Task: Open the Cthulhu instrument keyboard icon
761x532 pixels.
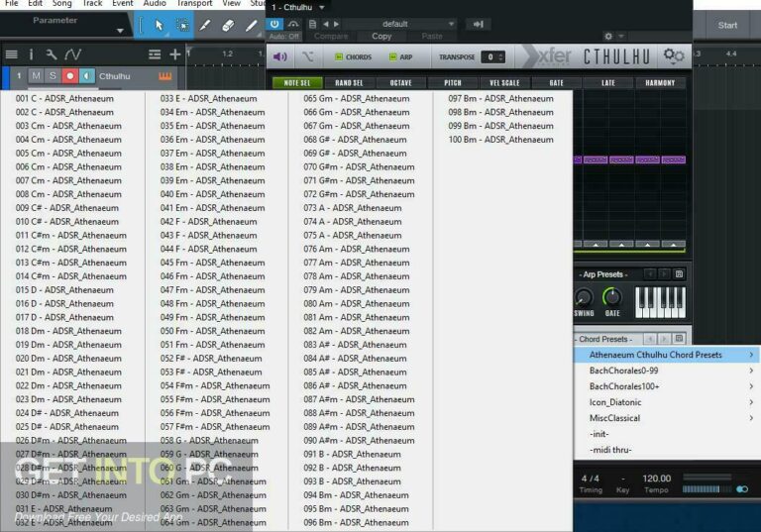Action: tap(165, 76)
